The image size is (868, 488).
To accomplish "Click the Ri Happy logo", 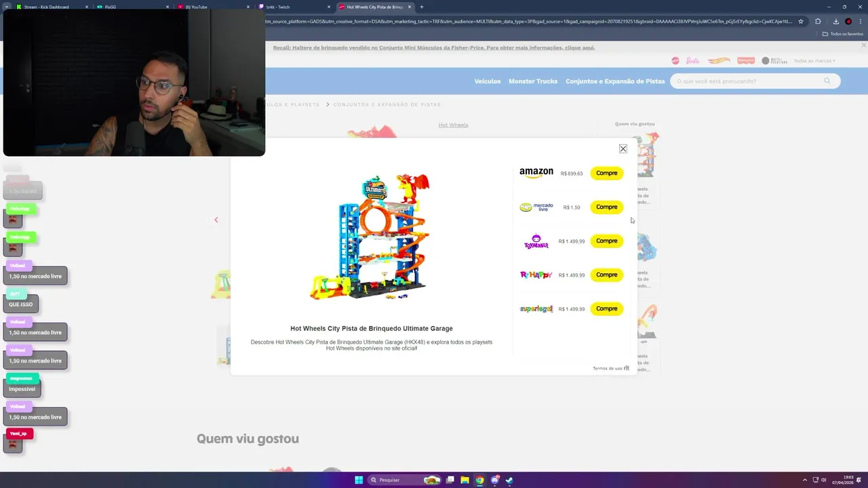I will [536, 274].
